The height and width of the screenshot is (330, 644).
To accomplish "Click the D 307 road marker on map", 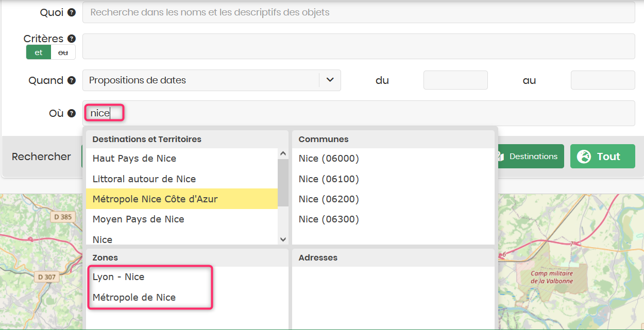I will (47, 277).
